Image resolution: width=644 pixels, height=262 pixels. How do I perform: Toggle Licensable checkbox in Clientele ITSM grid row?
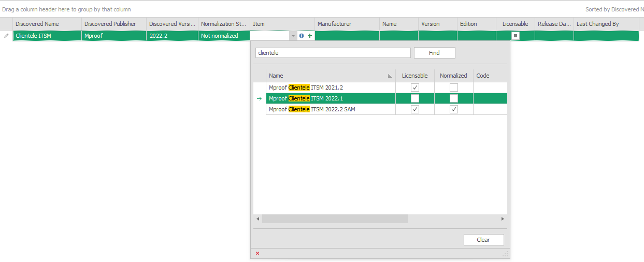(x=516, y=36)
